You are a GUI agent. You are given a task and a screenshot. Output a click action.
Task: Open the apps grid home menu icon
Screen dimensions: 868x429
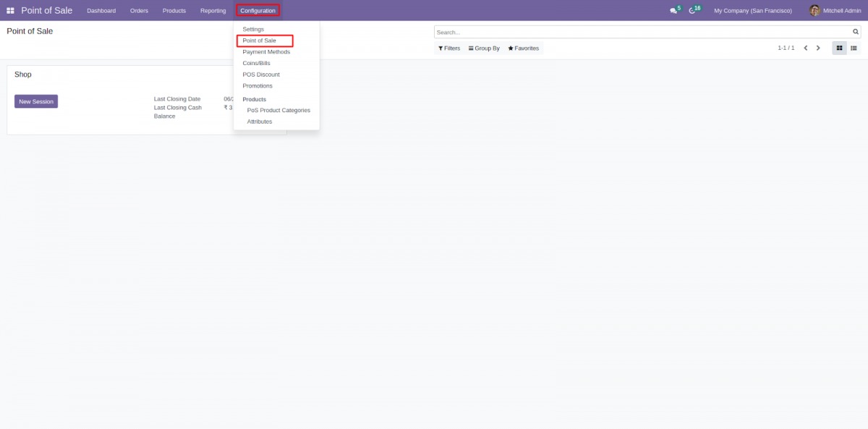[x=10, y=11]
